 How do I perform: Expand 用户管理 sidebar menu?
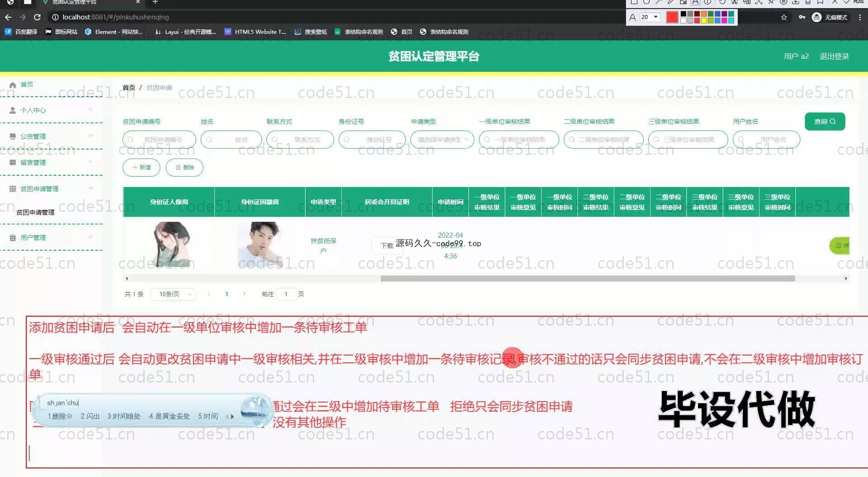[51, 238]
